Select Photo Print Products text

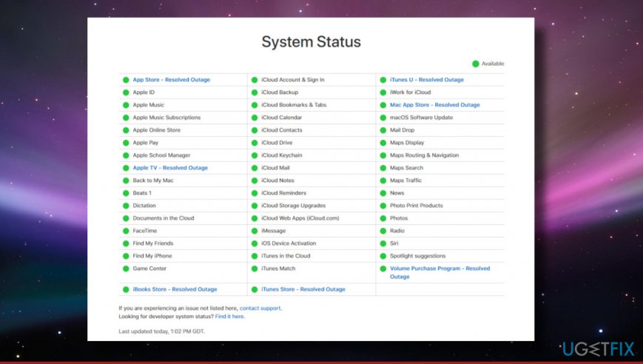417,206
